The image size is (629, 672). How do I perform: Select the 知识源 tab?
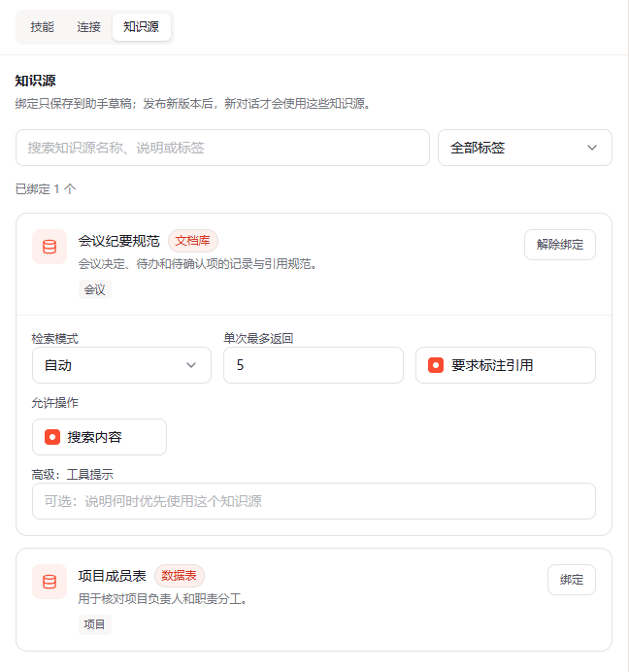(142, 27)
